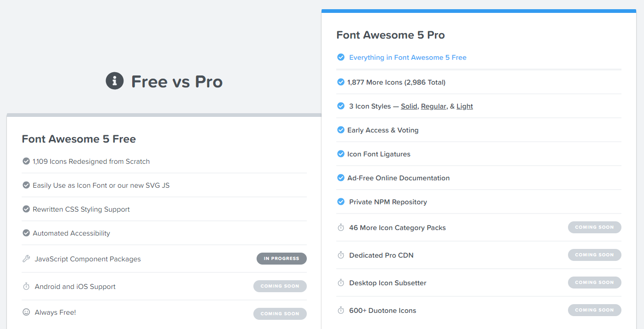Select the Private NPM Repository text
644x329 pixels.
[388, 202]
